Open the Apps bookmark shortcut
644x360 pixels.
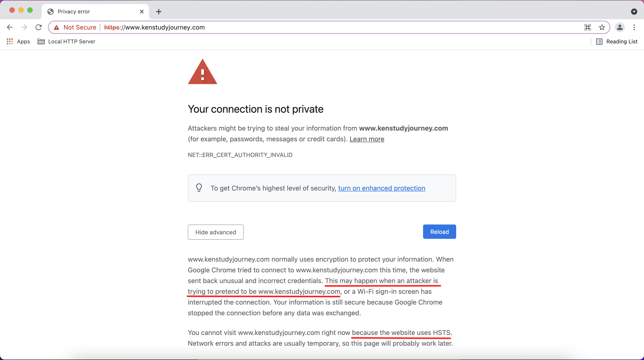point(18,41)
